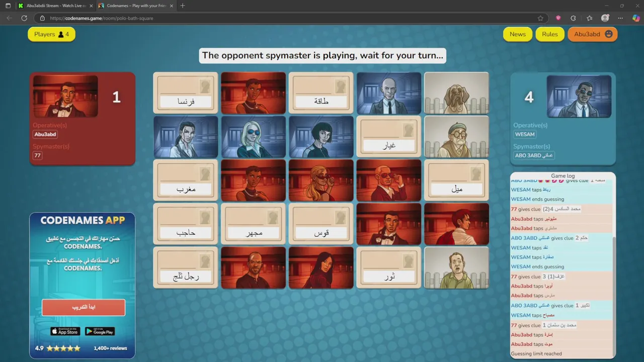Click the agent portrait icon on مجهر card

273,217
